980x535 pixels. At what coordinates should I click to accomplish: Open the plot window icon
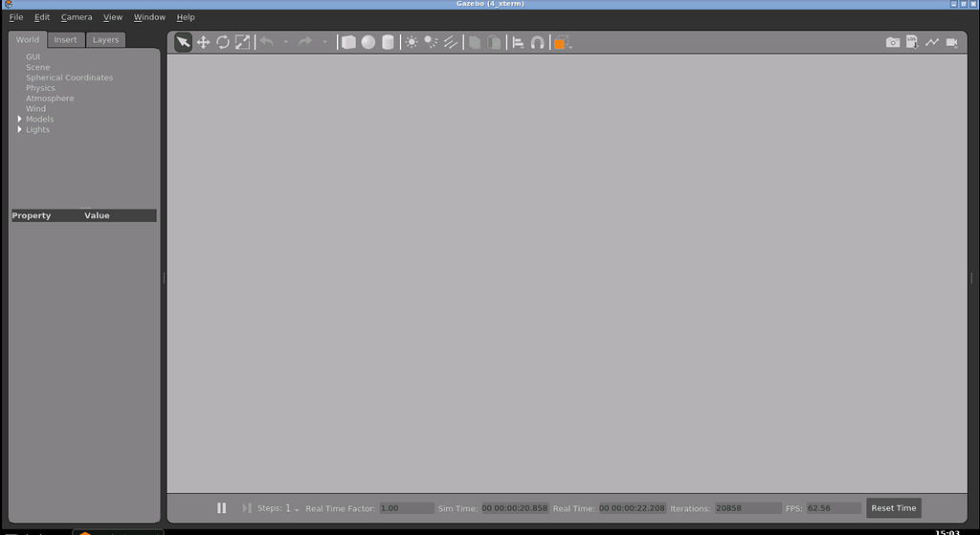click(x=931, y=42)
